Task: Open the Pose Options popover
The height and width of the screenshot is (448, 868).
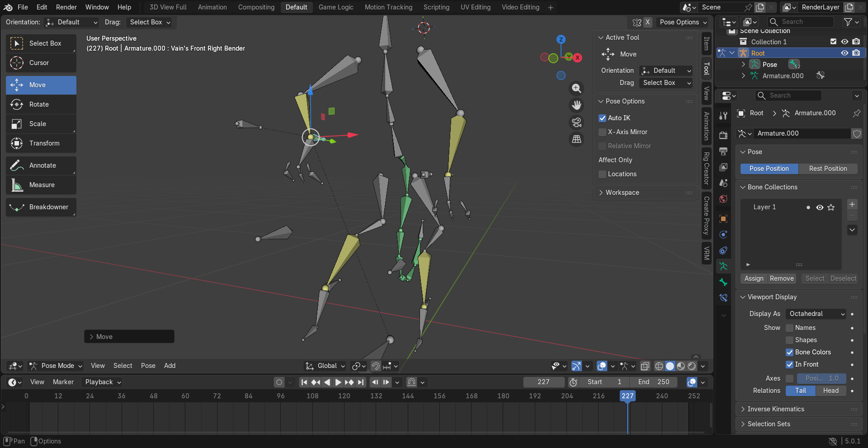Action: coord(683,22)
